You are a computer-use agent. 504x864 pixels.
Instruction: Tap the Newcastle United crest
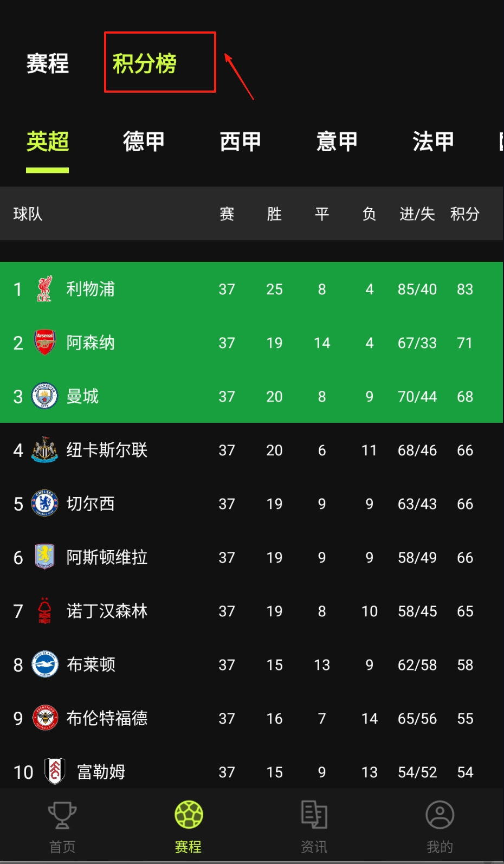tap(44, 450)
